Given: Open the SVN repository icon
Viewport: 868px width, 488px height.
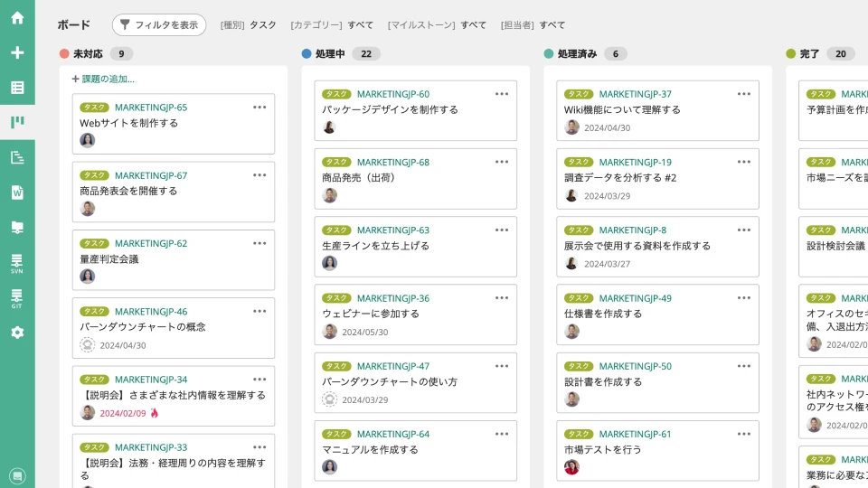Looking at the screenshot, I should pos(17,263).
